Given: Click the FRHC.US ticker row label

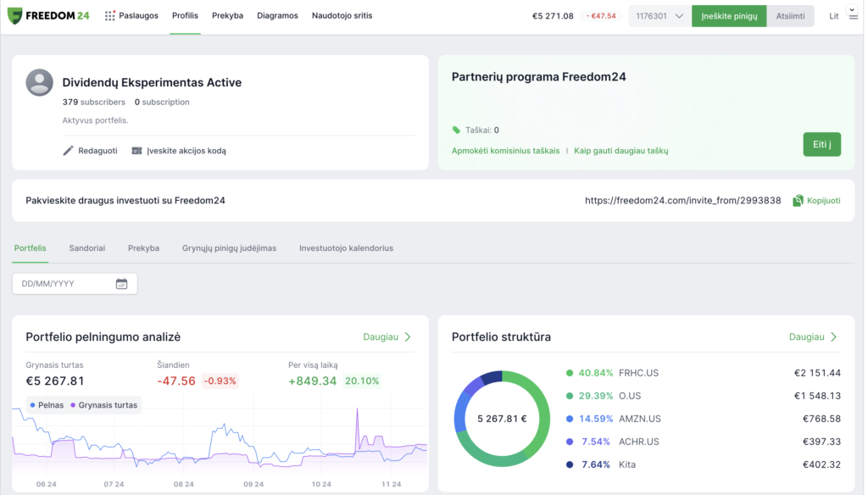Looking at the screenshot, I should pos(638,373).
